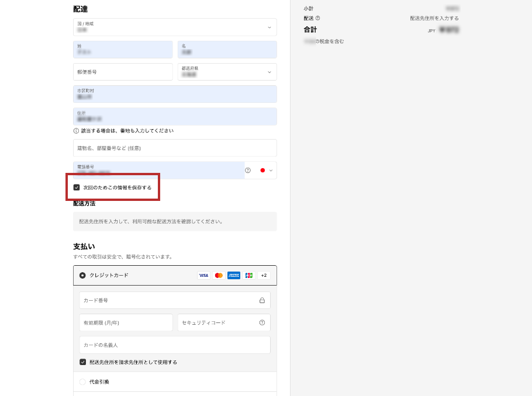
Task: Open the 国 / 地域 dropdown
Action: (x=175, y=27)
